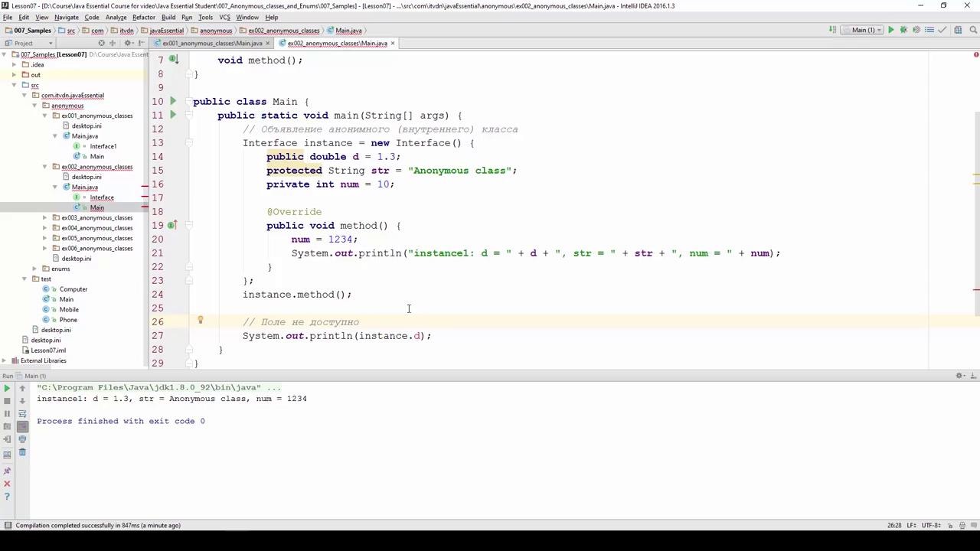Switch to the ex001_anonymous_classes Main.java tab
This screenshot has width=980, height=551.
pos(211,44)
